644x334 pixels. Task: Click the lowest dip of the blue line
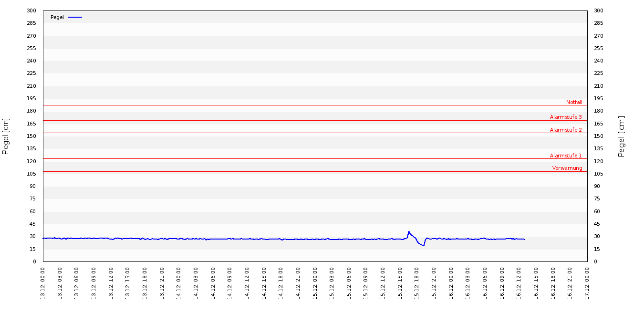point(423,245)
